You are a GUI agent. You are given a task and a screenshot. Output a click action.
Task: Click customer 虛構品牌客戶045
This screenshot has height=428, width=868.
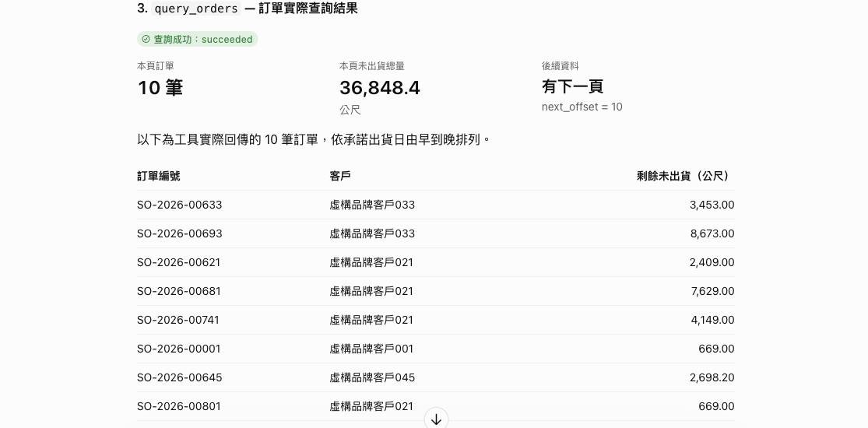(372, 377)
